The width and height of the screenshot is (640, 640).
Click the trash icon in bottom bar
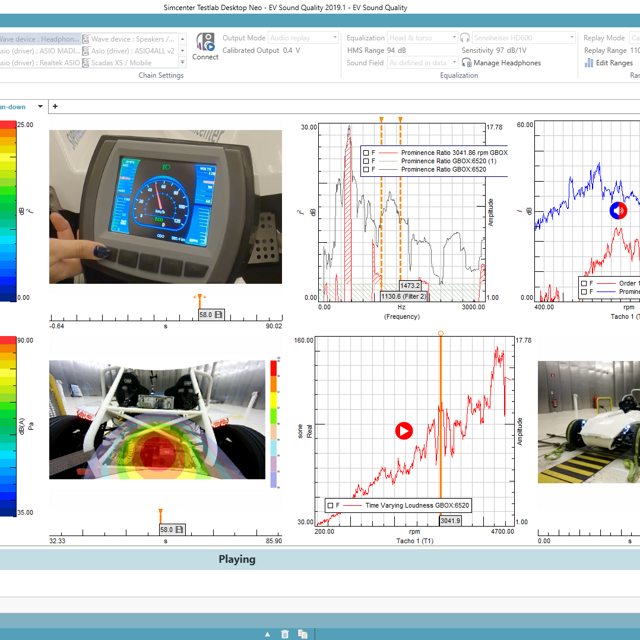coord(285,634)
